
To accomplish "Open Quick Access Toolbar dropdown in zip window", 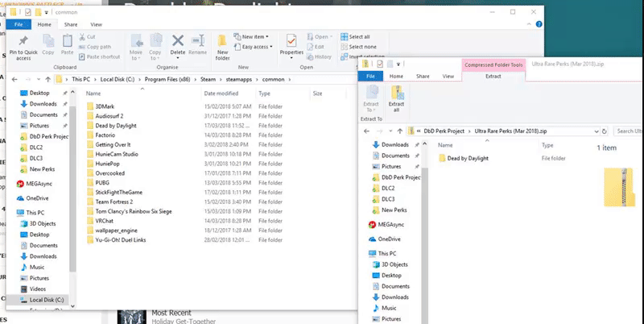I will coord(398,64).
